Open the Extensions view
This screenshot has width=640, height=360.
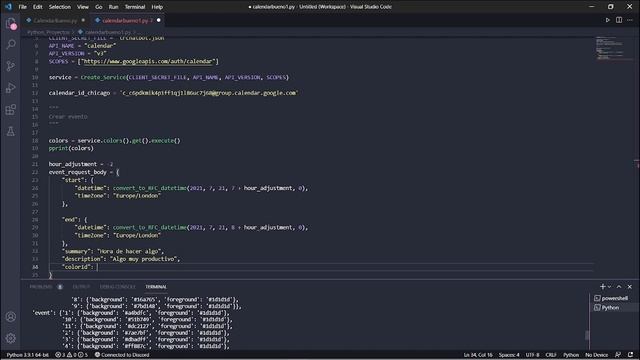[11, 109]
